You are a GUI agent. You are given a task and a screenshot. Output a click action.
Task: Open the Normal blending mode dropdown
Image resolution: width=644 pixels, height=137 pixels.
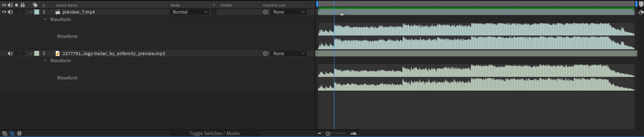[190, 12]
